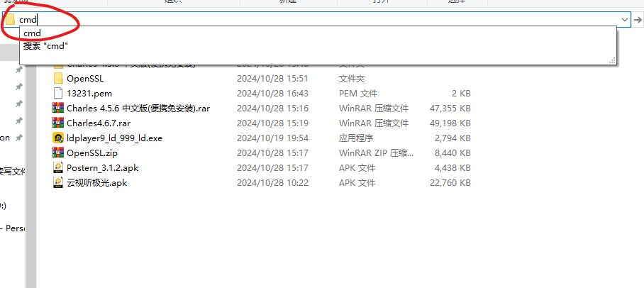Screen dimensions: 644x288
Task: Select the ldplayer9_ld_999_ld.exe application icon
Action: [x=58, y=138]
